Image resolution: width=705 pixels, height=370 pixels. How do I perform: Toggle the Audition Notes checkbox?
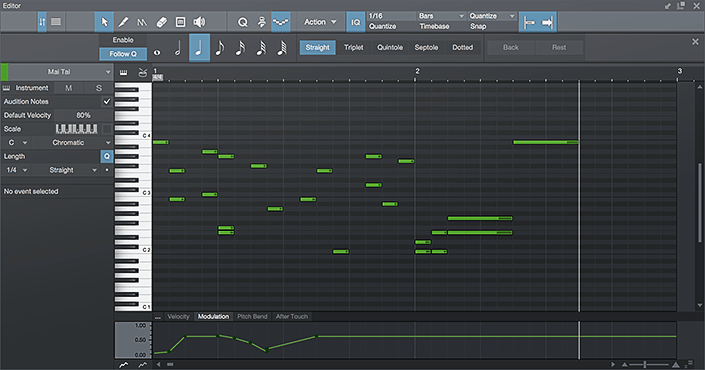click(x=107, y=102)
